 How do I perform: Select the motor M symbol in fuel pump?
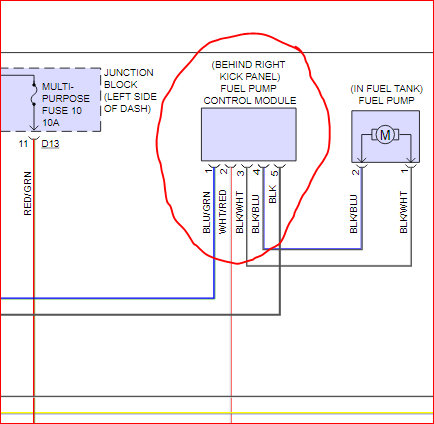pos(385,135)
